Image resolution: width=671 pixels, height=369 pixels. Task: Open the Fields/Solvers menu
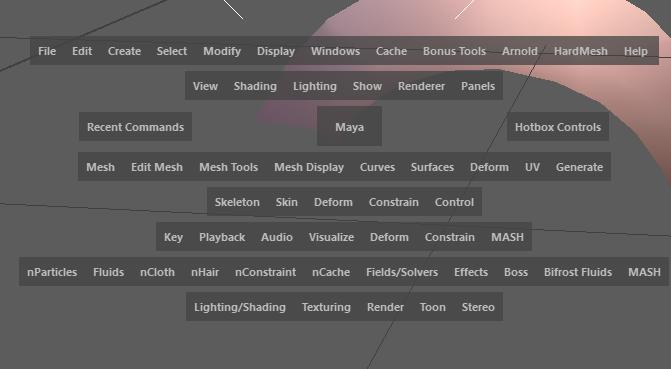(402, 272)
